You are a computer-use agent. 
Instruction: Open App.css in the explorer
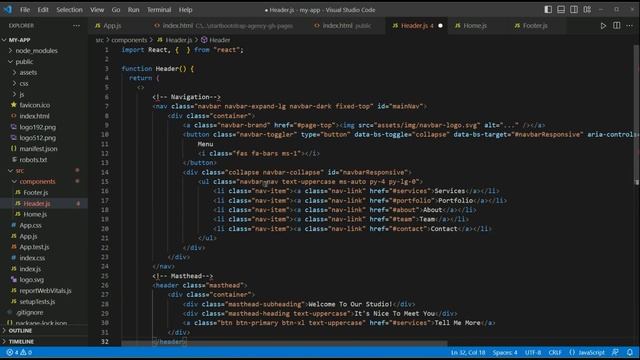44,225
